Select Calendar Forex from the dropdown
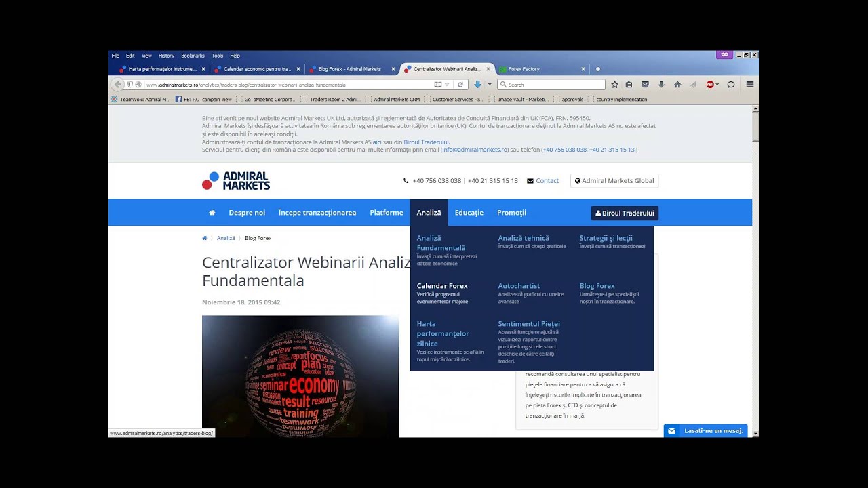 coord(442,286)
